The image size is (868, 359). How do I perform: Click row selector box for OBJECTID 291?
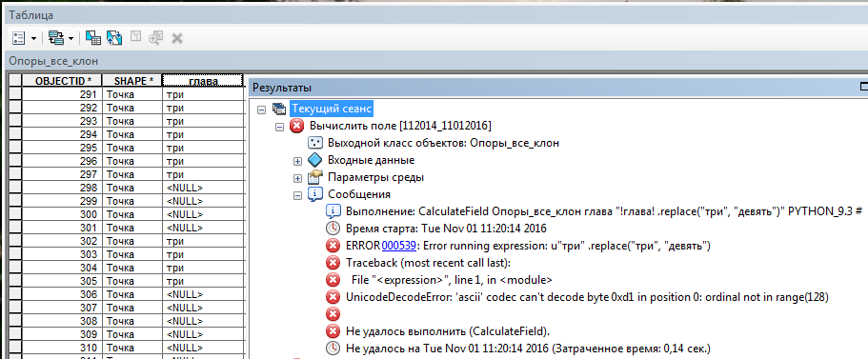tap(15, 94)
